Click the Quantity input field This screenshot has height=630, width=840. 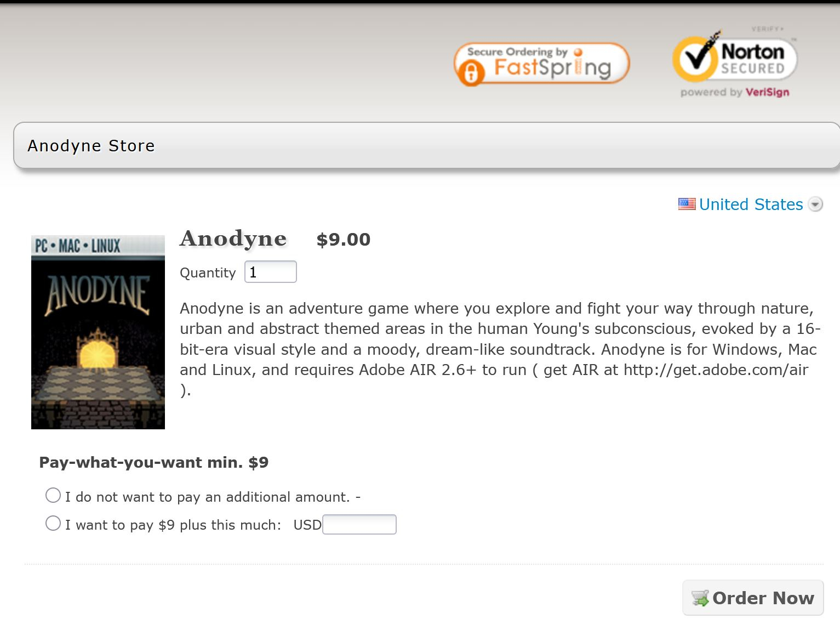(271, 272)
